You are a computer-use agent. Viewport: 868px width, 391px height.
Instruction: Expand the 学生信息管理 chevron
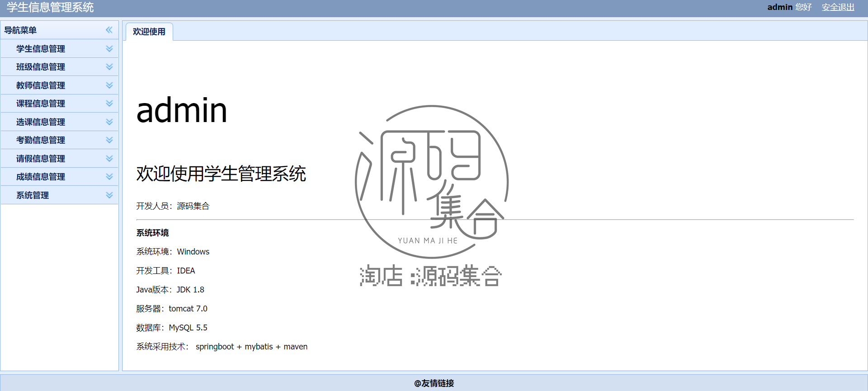click(x=109, y=48)
